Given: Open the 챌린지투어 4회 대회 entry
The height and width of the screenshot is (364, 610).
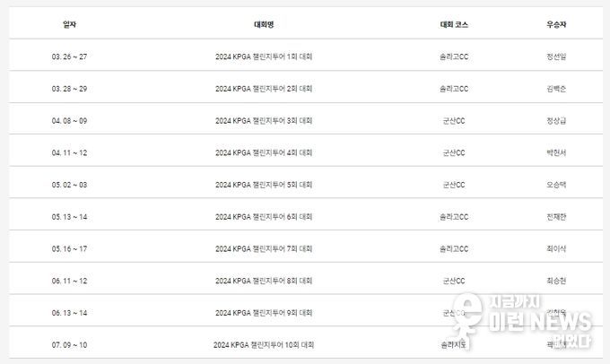Looking at the screenshot, I should [x=264, y=152].
